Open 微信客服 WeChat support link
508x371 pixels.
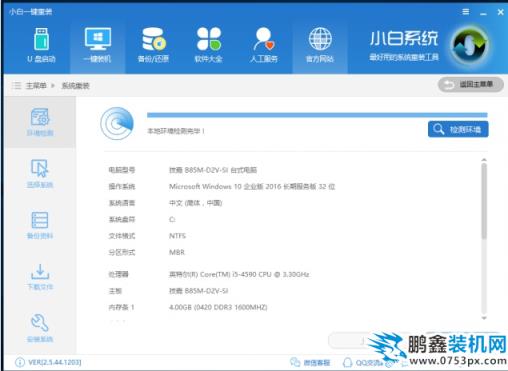pos(310,362)
